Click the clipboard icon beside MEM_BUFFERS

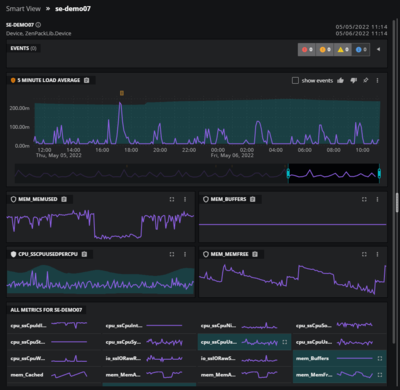click(x=253, y=199)
